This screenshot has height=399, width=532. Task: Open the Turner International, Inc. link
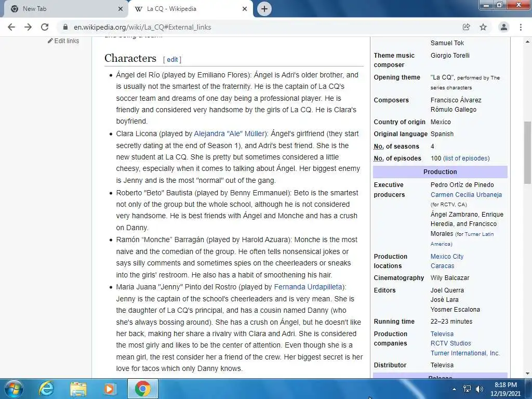coord(465,353)
